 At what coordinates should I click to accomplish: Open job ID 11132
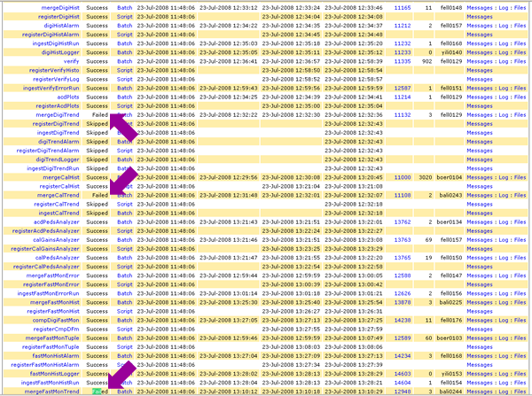coord(403,115)
